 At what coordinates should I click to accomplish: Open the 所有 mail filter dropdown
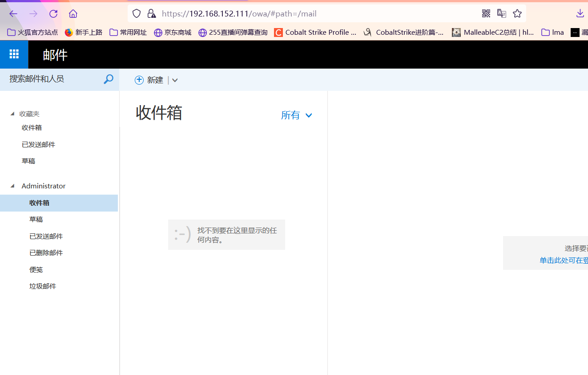[x=296, y=115]
